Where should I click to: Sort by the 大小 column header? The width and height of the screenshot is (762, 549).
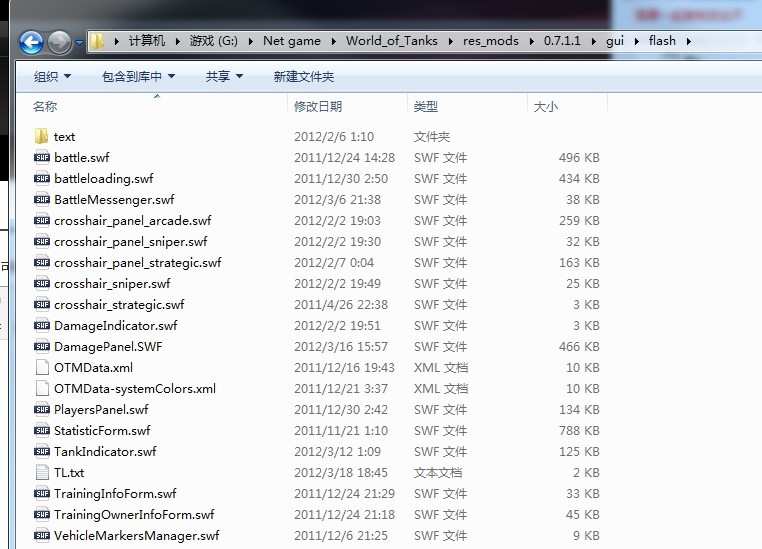[546, 106]
